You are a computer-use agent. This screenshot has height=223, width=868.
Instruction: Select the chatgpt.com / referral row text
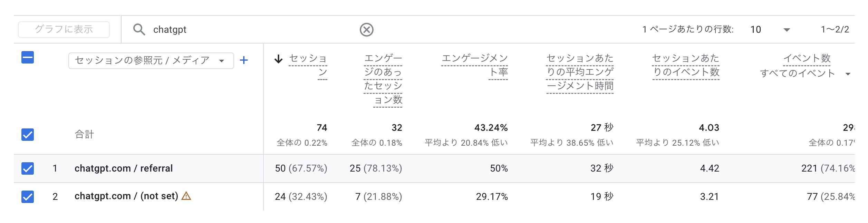[124, 168]
